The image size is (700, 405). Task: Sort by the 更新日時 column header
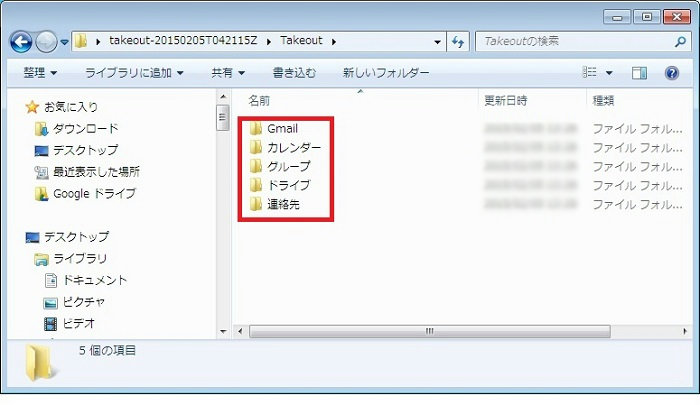click(507, 101)
